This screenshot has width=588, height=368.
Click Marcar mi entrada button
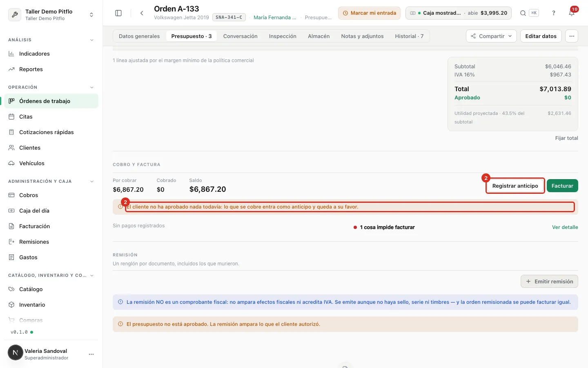point(369,13)
